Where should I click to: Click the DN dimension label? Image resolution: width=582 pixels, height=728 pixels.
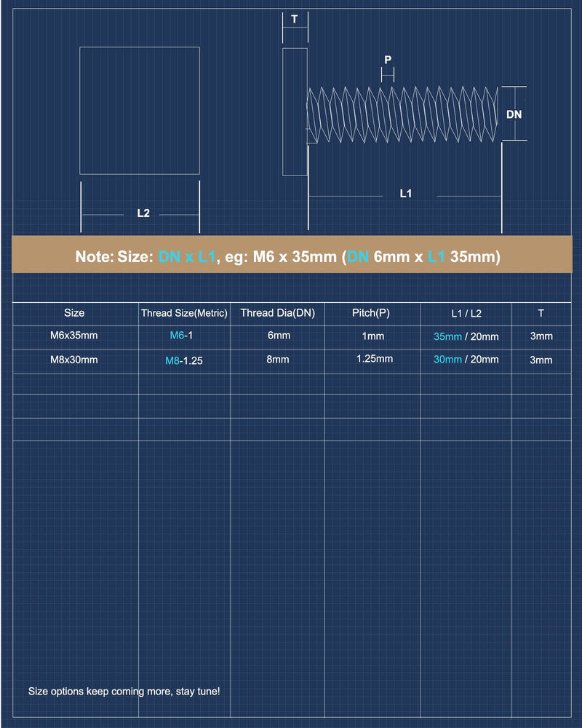click(514, 114)
